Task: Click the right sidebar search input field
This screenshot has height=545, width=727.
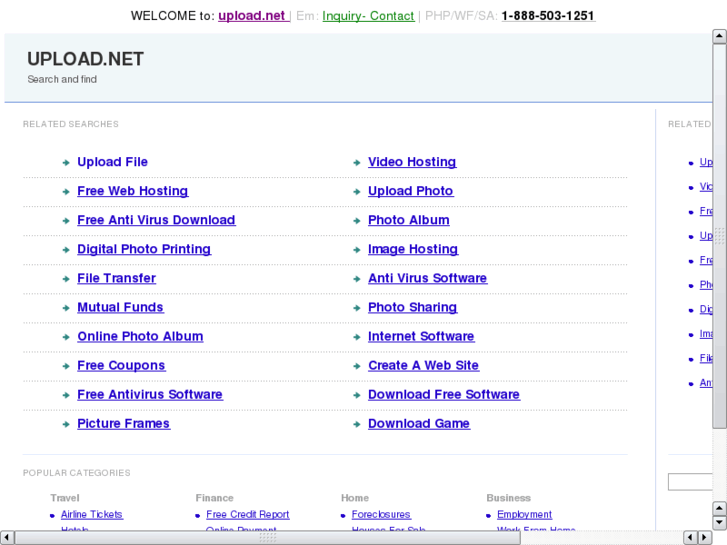Action: [690, 482]
